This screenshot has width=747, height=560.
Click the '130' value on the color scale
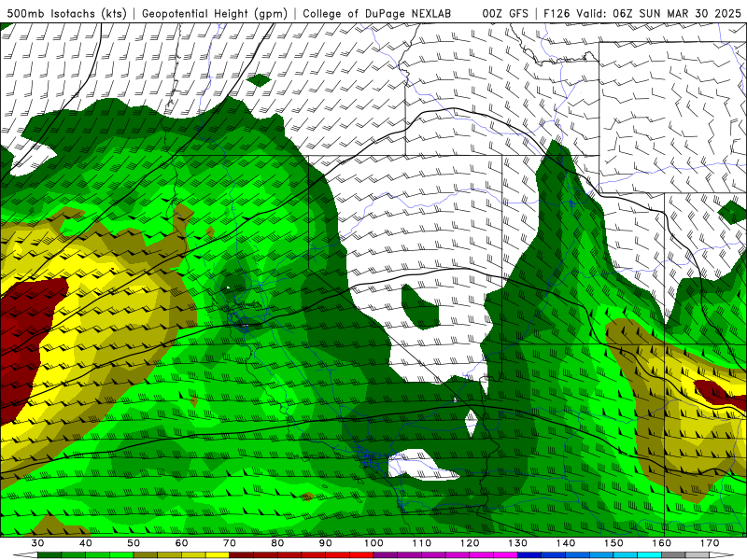pyautogui.click(x=517, y=543)
